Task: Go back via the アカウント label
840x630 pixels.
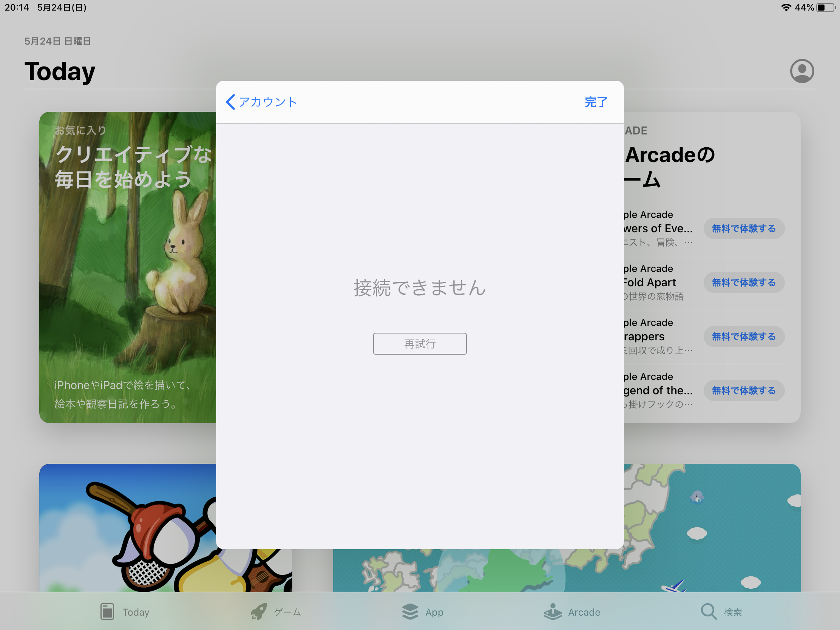Action: click(268, 102)
